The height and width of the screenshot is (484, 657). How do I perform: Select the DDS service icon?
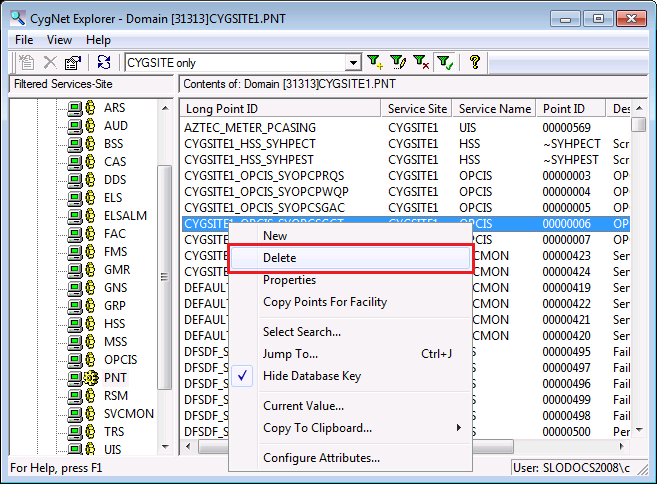pos(81,180)
